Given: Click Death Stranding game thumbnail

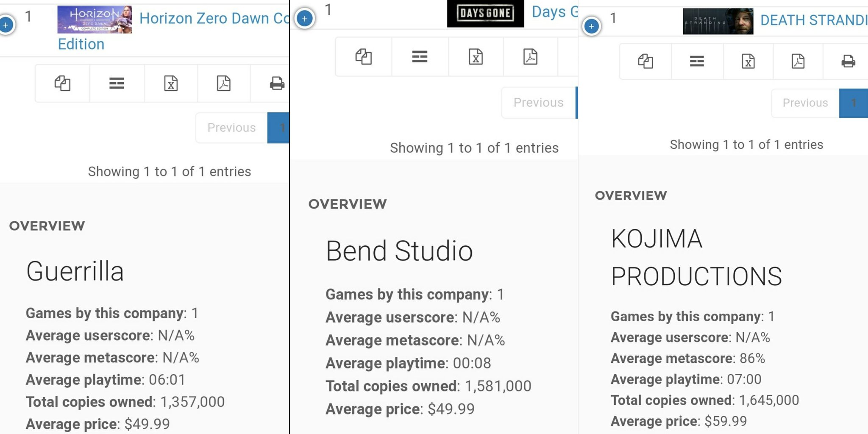Looking at the screenshot, I should click(x=718, y=21).
